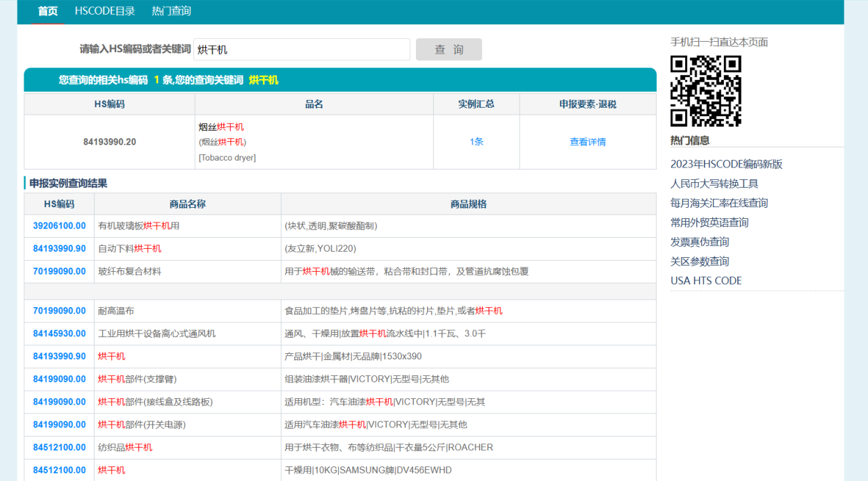Open the 2023年HSCODE编码新版 link
Image resolution: width=868 pixels, height=481 pixels.
pos(726,164)
